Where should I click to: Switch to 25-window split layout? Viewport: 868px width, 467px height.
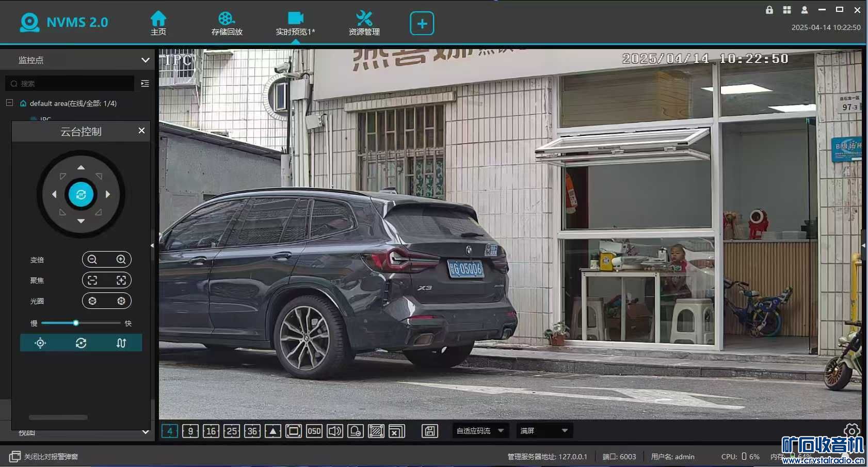pos(232,431)
